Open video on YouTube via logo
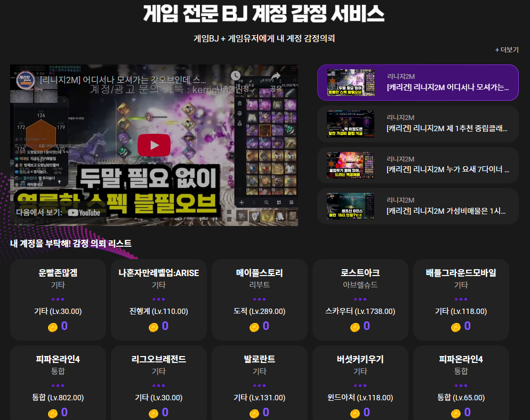This screenshot has width=530, height=420. pyautogui.click(x=84, y=213)
